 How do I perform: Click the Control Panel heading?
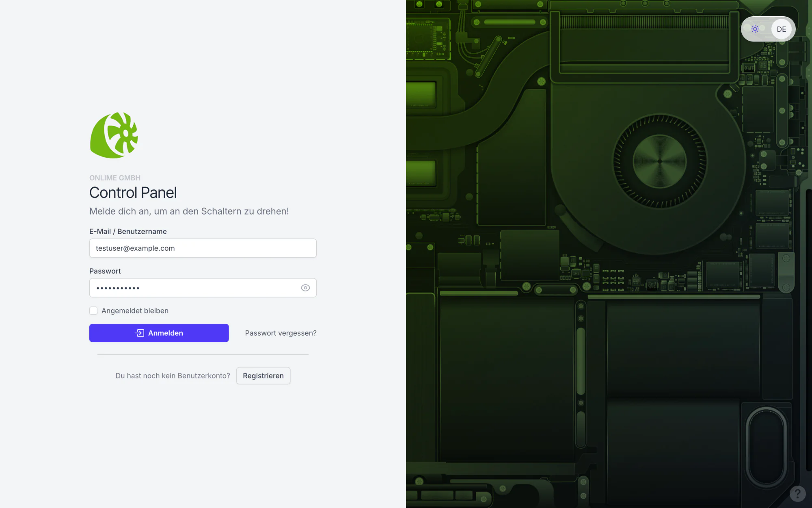click(133, 193)
